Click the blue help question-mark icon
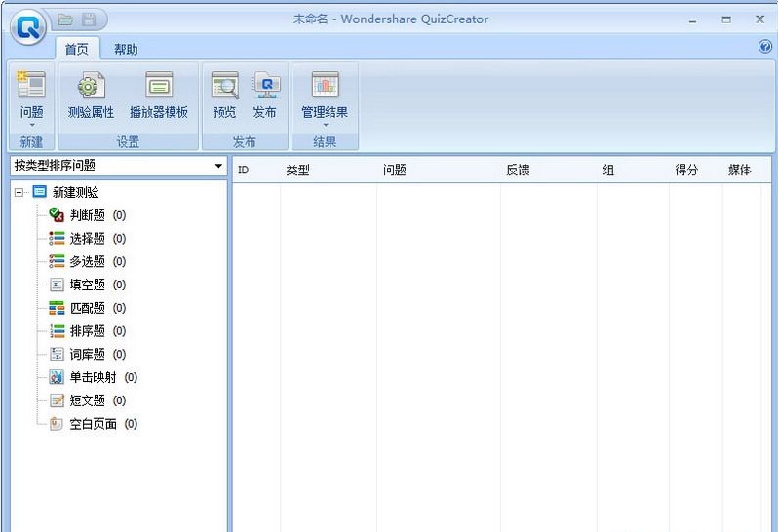 (x=764, y=47)
